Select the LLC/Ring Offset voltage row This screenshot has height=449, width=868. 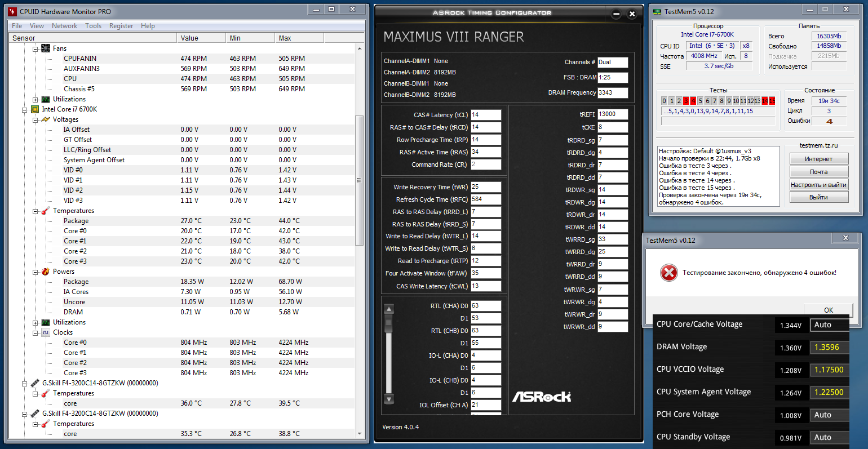(x=181, y=150)
